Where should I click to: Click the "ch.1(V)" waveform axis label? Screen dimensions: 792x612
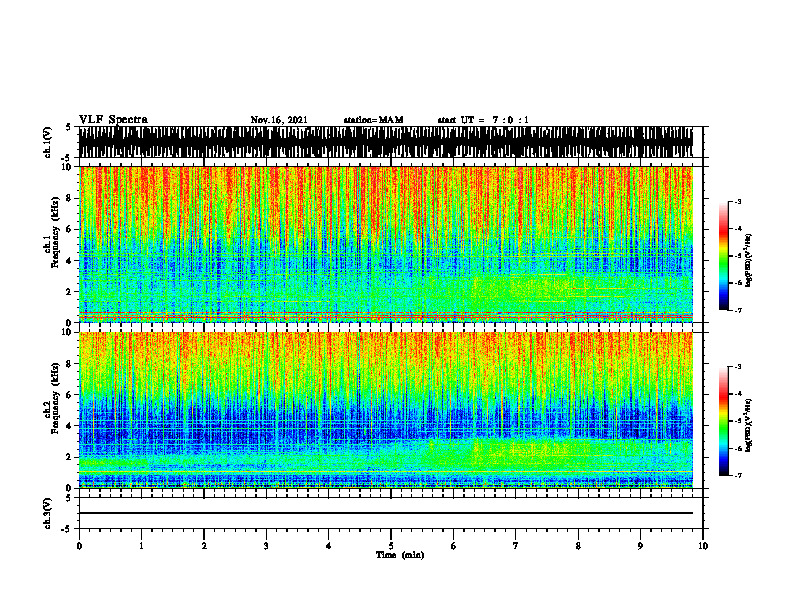click(47, 142)
